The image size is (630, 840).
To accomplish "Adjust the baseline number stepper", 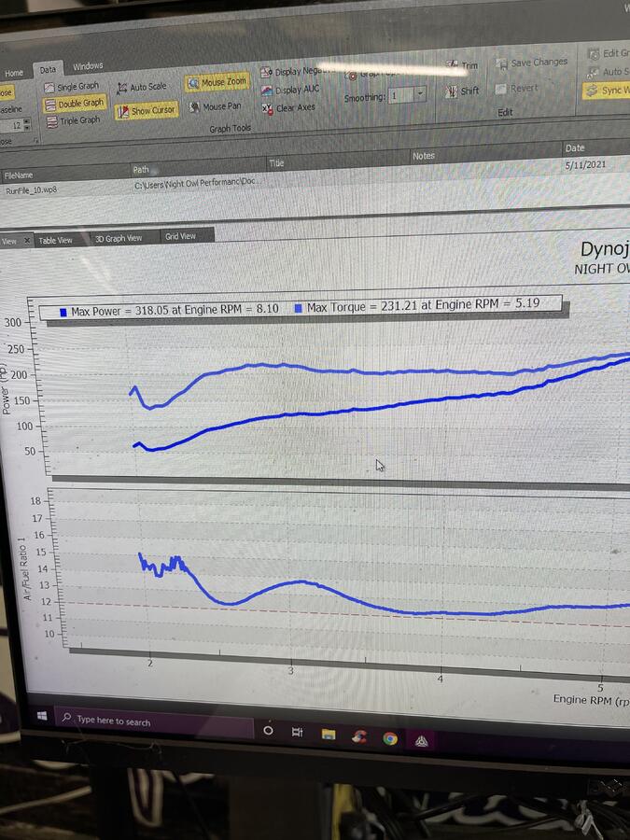I will (x=26, y=124).
